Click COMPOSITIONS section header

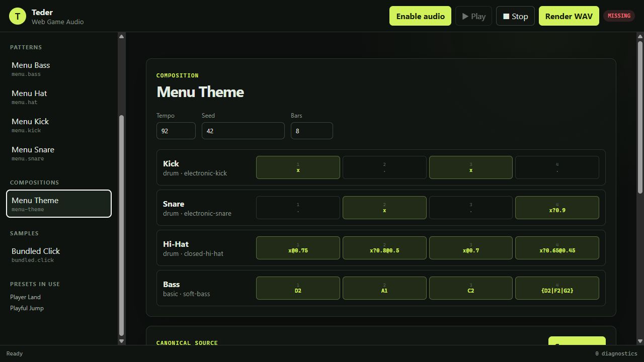(34, 183)
